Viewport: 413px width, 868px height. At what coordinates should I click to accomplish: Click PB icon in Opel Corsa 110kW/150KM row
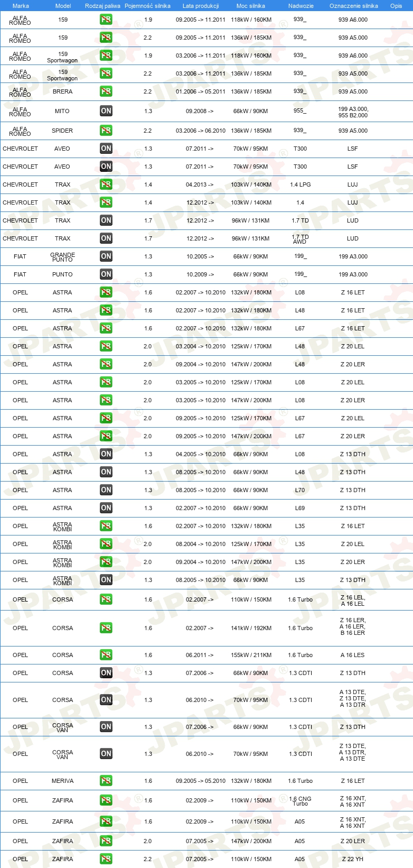(106, 599)
